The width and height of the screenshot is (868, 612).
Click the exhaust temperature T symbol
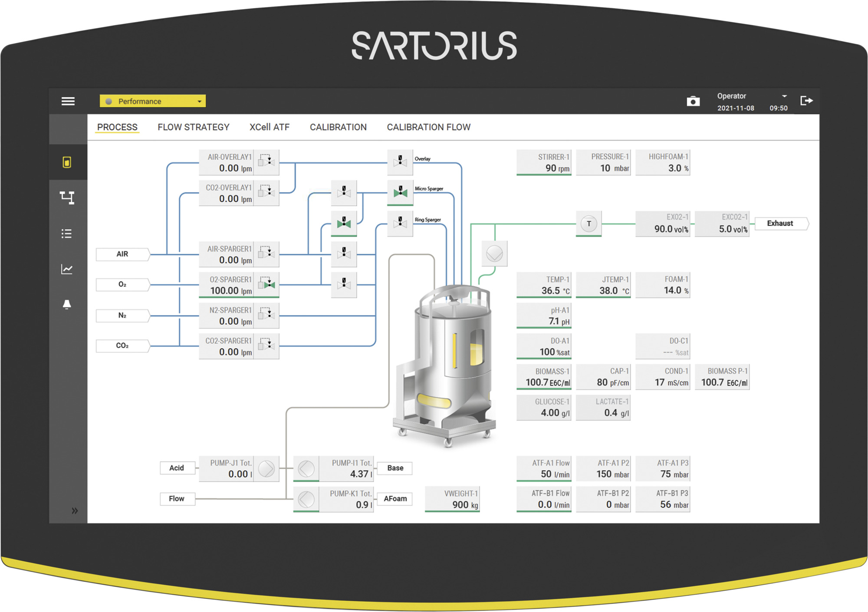click(x=589, y=224)
